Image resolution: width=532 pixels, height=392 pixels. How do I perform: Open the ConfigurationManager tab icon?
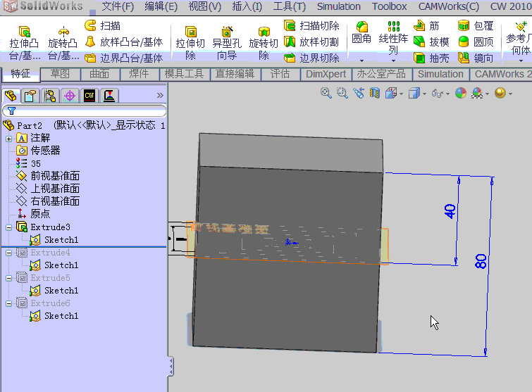point(50,96)
